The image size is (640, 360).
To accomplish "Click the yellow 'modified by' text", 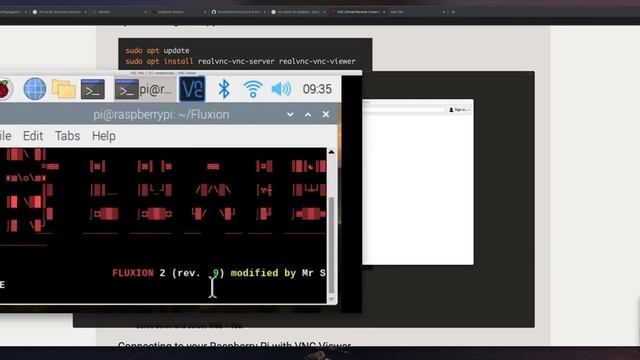I will [x=263, y=273].
